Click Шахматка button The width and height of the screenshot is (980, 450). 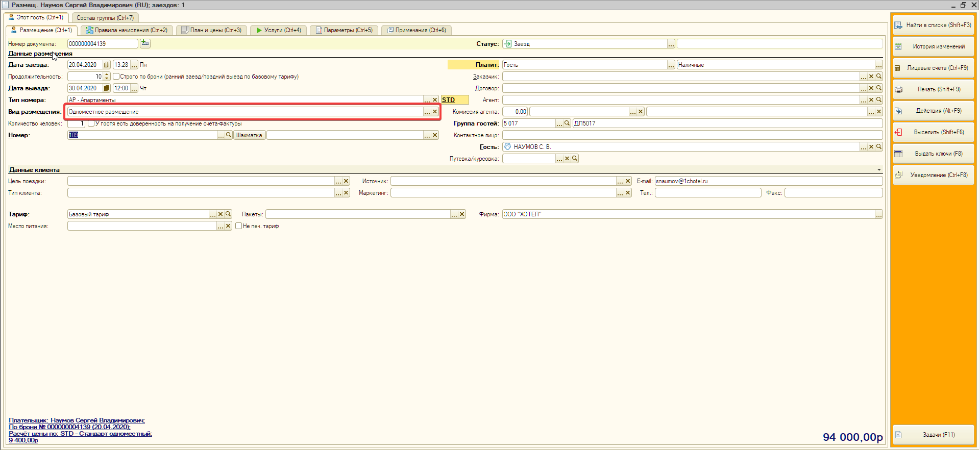(x=249, y=135)
